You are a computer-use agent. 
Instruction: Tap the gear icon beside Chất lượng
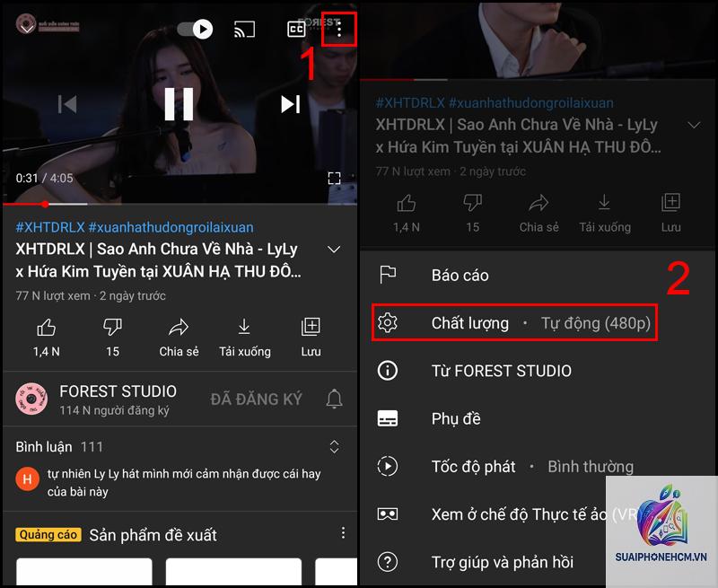tap(388, 322)
